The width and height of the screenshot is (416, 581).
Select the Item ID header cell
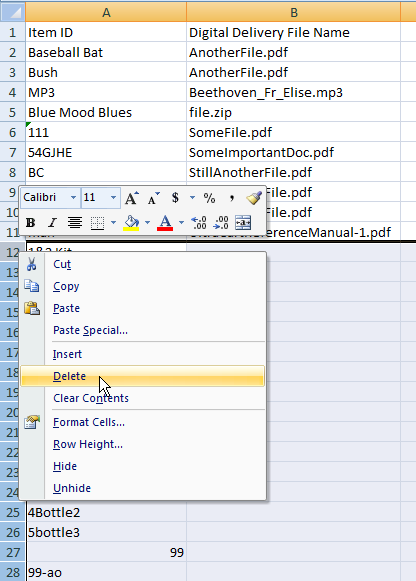coord(106,33)
